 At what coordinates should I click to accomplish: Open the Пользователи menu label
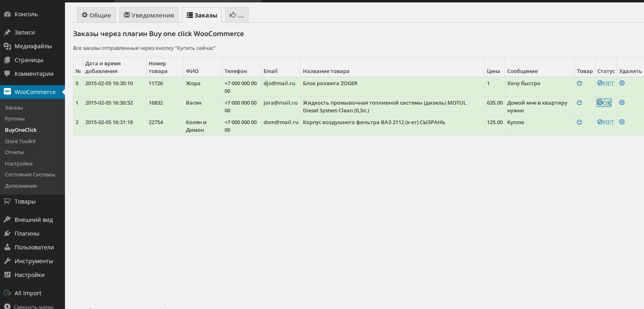click(34, 247)
